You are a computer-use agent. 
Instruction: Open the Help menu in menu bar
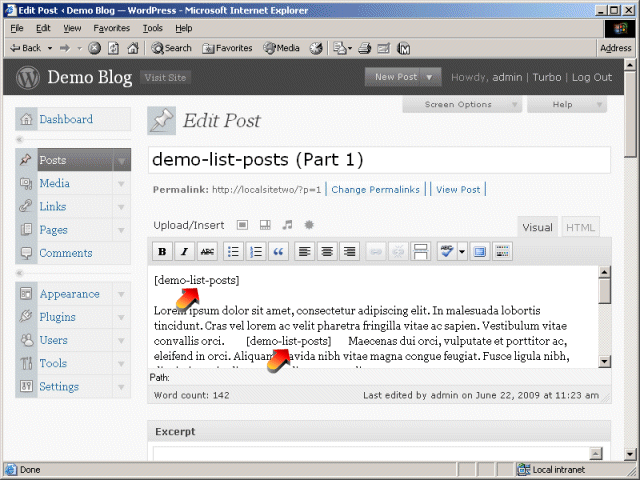point(184,28)
